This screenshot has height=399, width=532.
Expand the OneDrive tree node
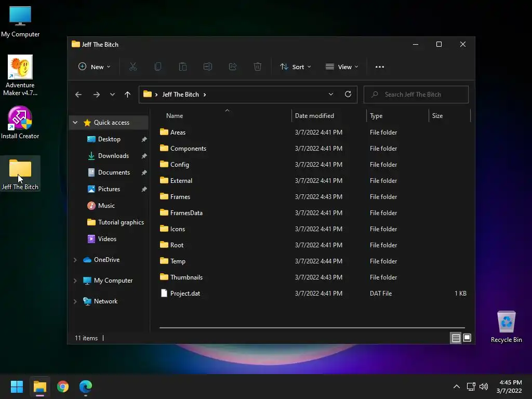tap(75, 260)
